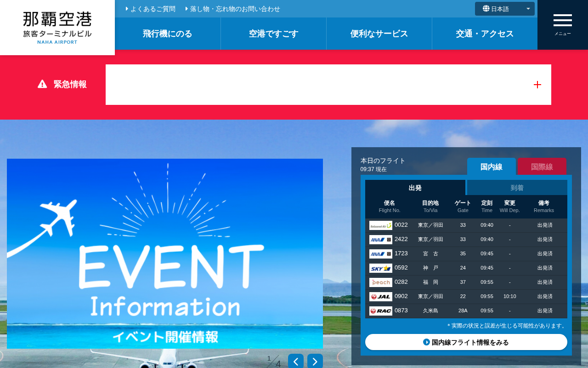Image resolution: width=588 pixels, height=368 pixels.
Task: Expand the 緊急情報 panel with plus icon
Action: pos(537,85)
